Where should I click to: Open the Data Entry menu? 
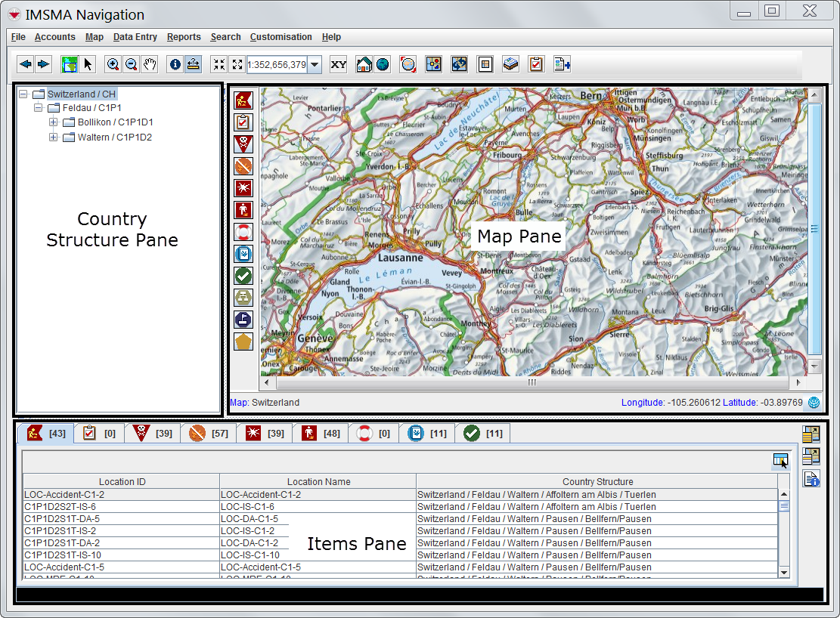click(x=135, y=37)
